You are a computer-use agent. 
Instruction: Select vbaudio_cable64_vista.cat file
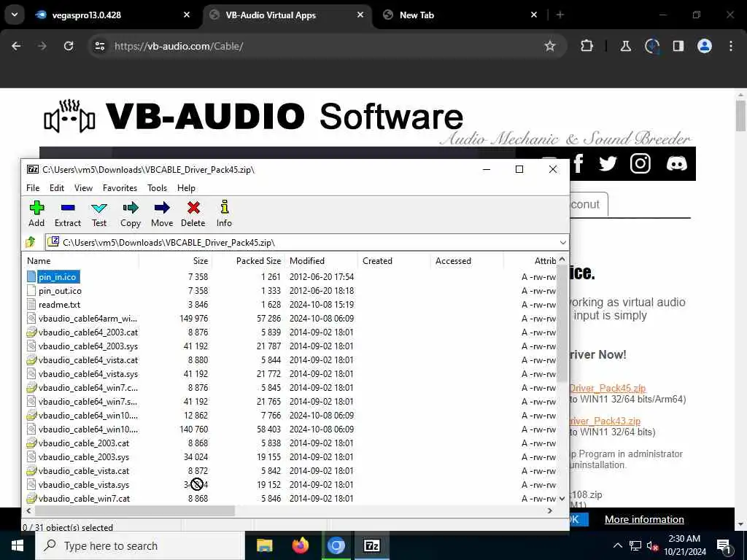pos(88,360)
